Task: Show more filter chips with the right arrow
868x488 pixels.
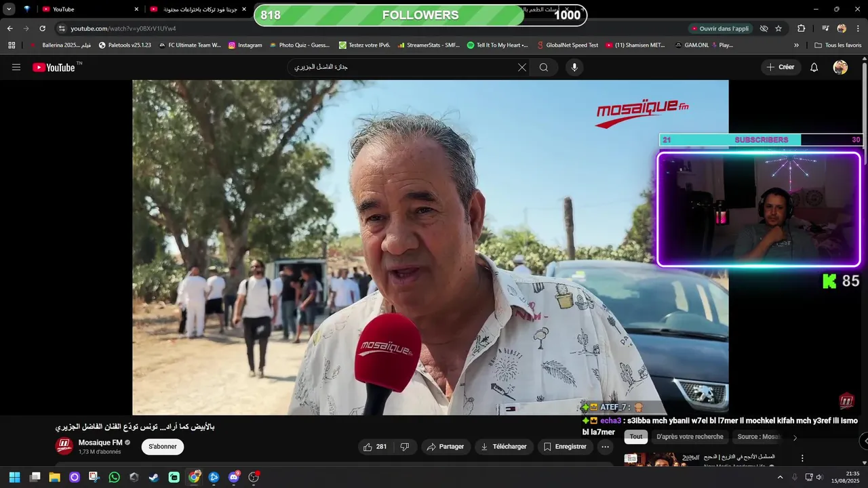Action: click(795, 437)
